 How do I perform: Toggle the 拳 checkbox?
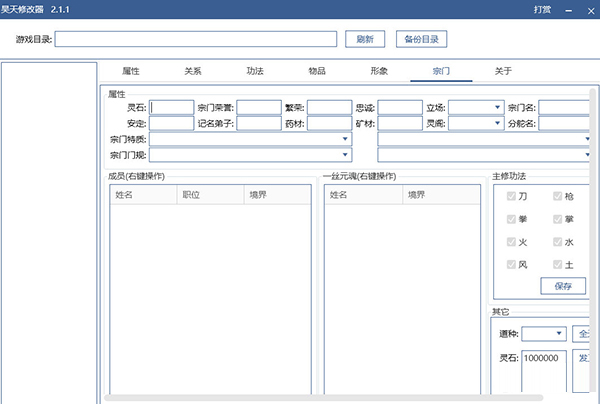[511, 219]
